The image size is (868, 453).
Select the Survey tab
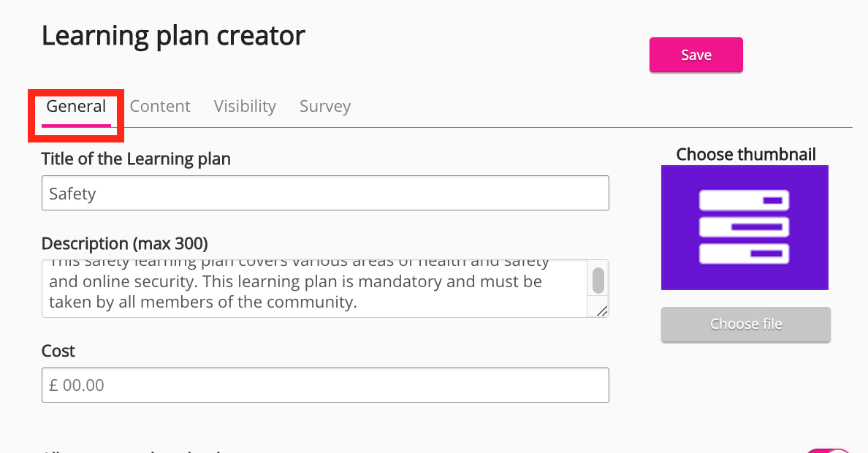[x=325, y=107]
